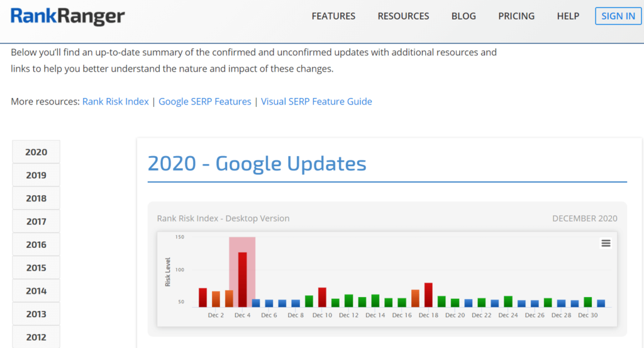Click the 'More resources:' label
Image resolution: width=644 pixels, height=348 pixels.
[x=45, y=101]
